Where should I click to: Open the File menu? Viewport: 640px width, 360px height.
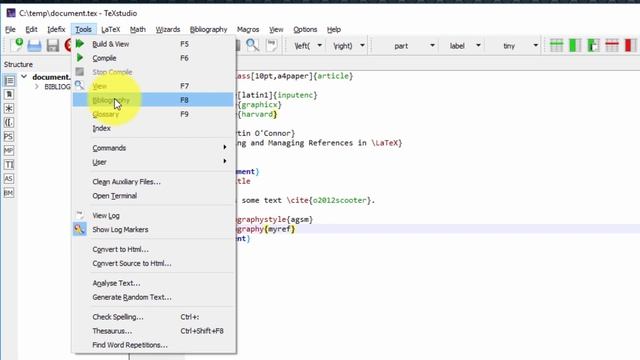click(x=10, y=29)
